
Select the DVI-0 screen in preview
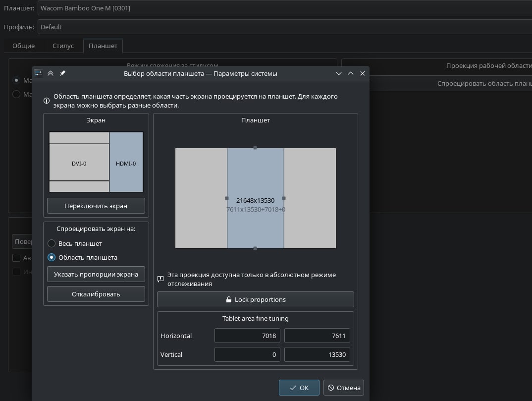(x=79, y=162)
